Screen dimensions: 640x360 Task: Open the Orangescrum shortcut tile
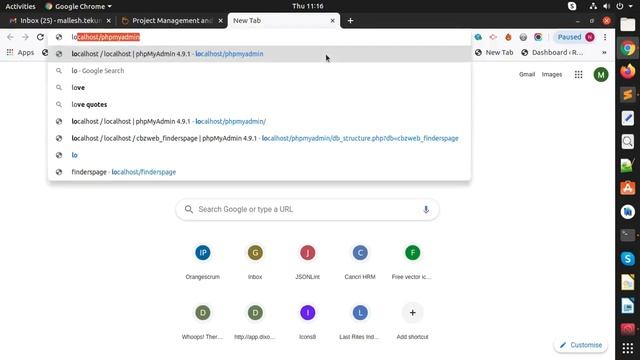(202, 261)
